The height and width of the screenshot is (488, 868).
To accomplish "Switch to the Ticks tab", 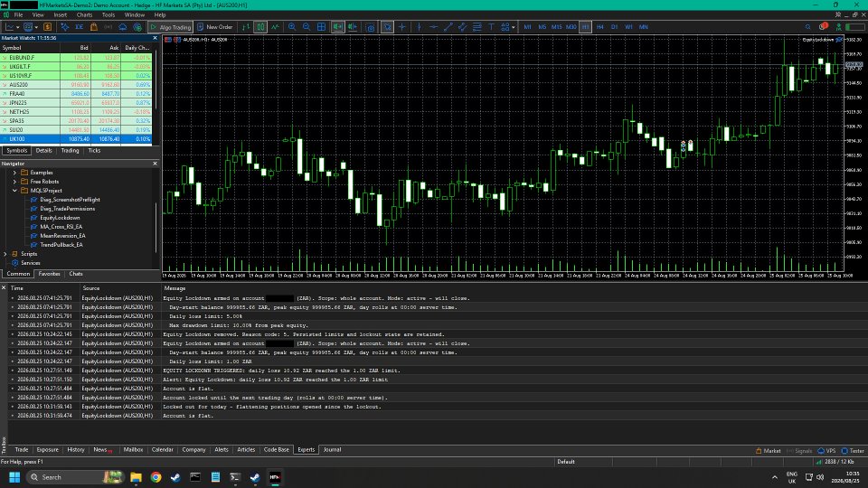I will (x=94, y=151).
